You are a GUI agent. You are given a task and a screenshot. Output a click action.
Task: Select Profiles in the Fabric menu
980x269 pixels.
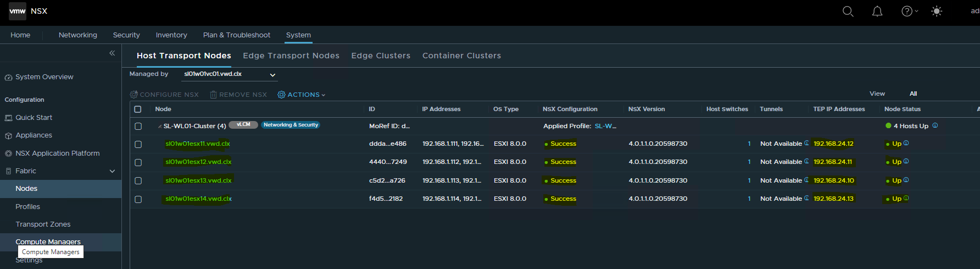pos(27,207)
